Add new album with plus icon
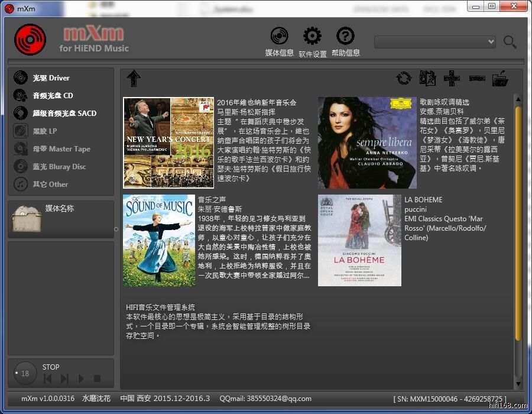 [x=452, y=78]
